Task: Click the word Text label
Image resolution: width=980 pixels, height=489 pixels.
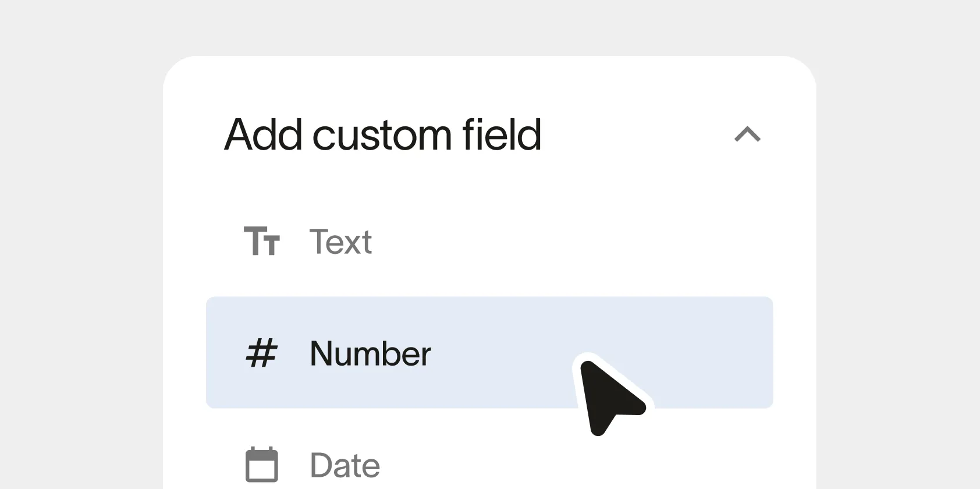Action: [340, 242]
